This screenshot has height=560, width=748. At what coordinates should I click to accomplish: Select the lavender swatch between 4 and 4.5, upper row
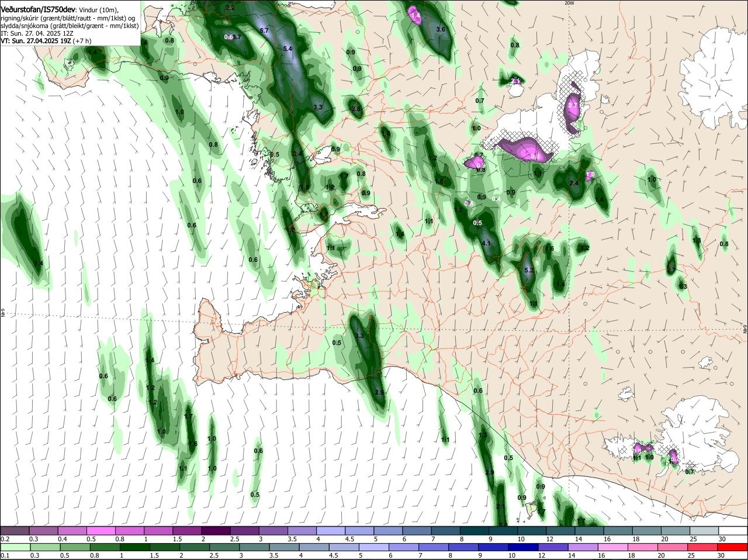[x=331, y=530]
